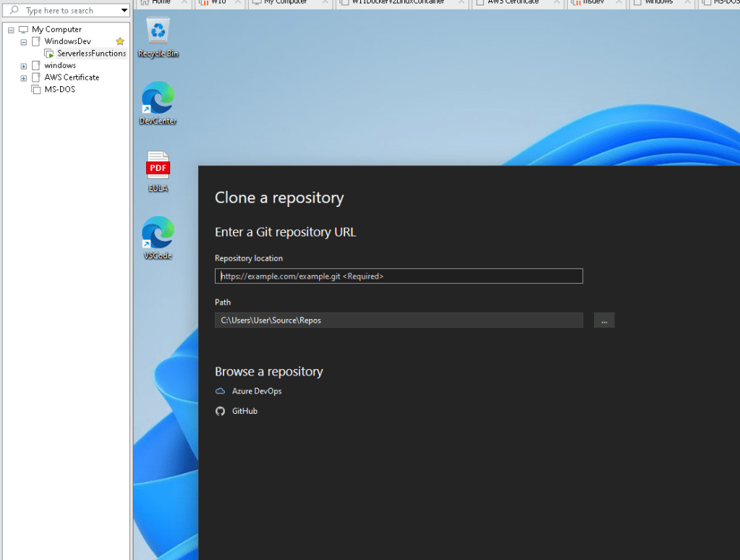740x560 pixels.
Task: Click the Path field with C:\Users\User\Source\Repos
Action: [399, 320]
